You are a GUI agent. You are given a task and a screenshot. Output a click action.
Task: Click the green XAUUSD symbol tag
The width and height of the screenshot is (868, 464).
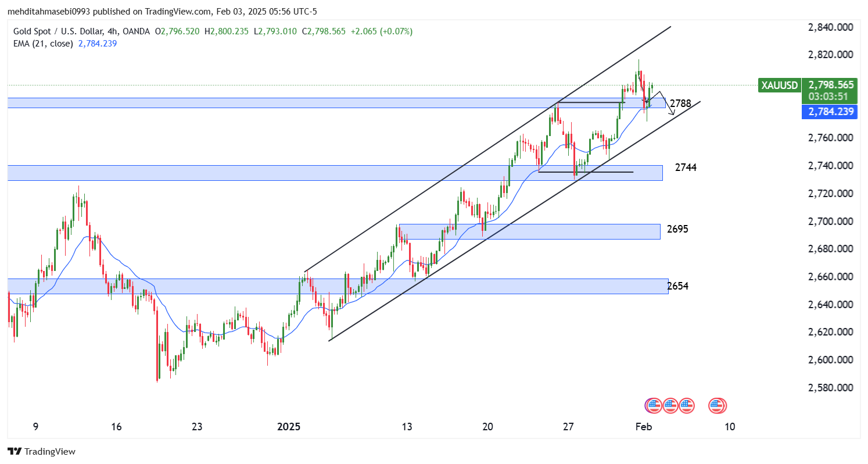779,85
